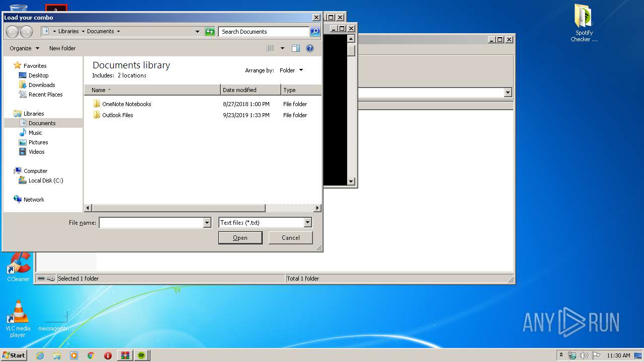644x362 pixels.
Task: Open the Organize menu
Action: (x=24, y=48)
